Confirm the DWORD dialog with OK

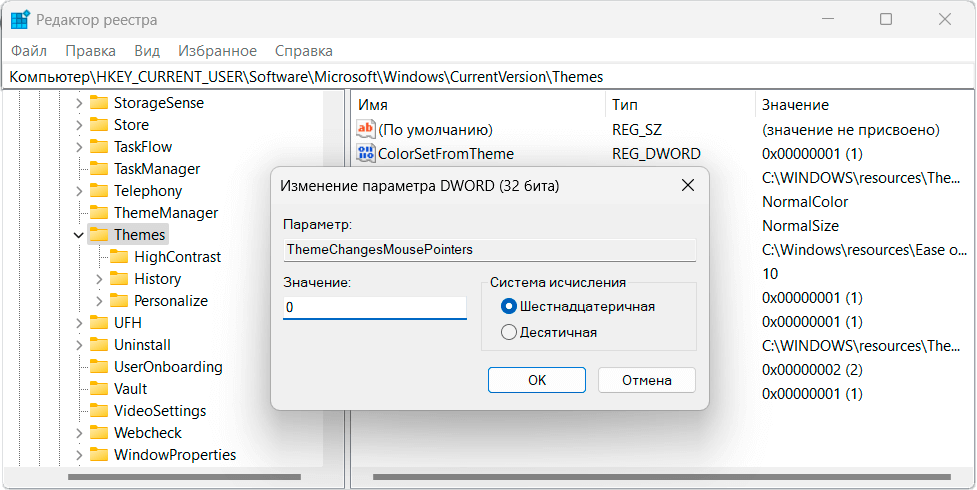(x=536, y=380)
